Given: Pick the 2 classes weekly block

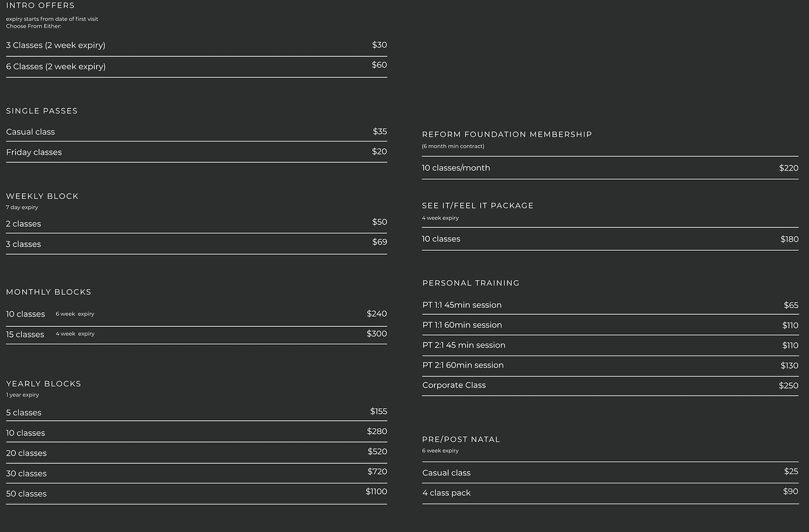Looking at the screenshot, I should [196, 223].
